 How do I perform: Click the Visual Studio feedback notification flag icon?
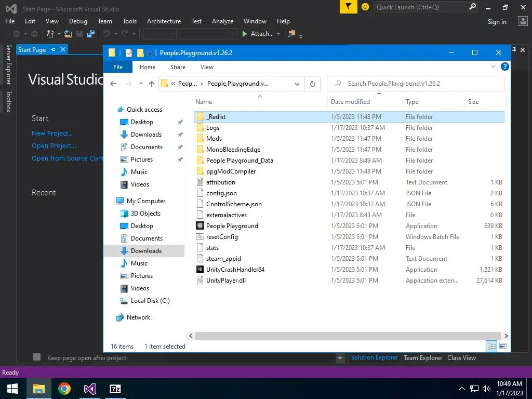tap(348, 7)
